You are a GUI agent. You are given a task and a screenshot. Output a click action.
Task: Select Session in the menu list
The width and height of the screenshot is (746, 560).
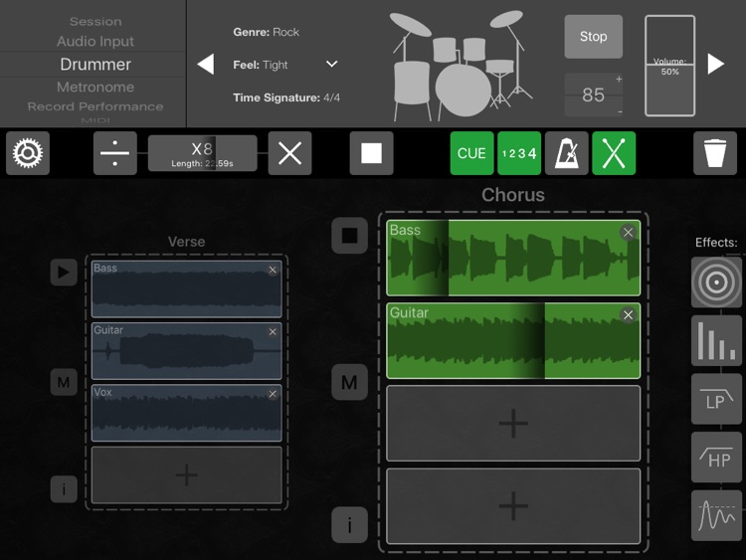(x=95, y=22)
